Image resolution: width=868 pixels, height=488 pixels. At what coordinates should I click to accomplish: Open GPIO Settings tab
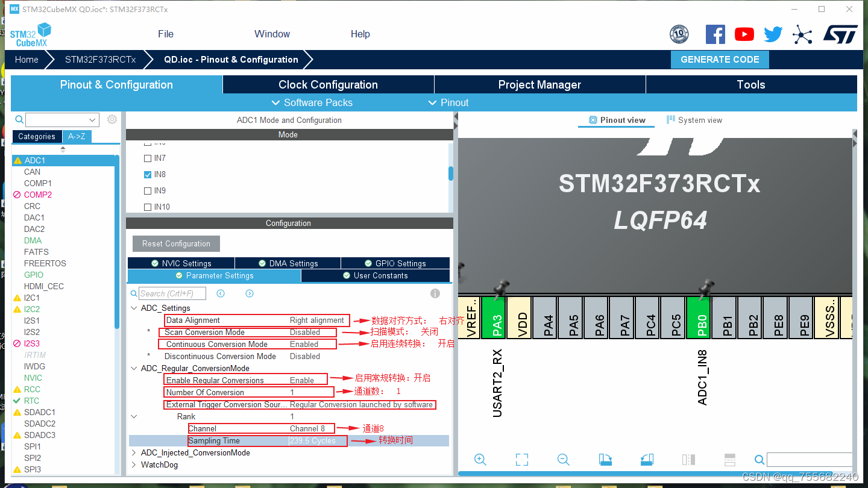(x=395, y=263)
